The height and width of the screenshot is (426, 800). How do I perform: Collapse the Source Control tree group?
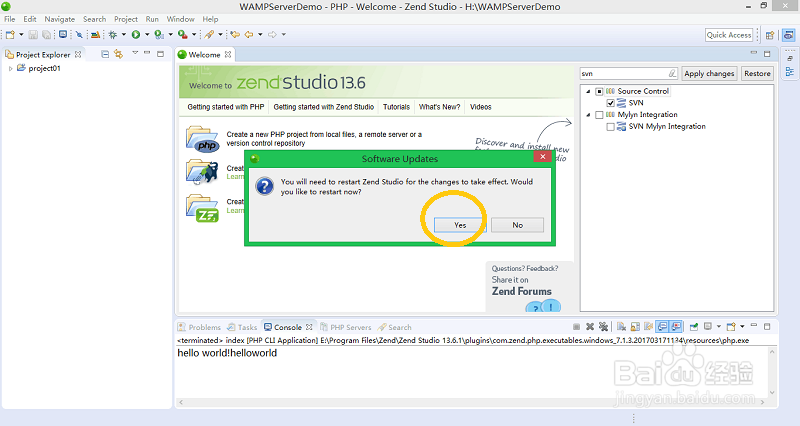[x=588, y=91]
